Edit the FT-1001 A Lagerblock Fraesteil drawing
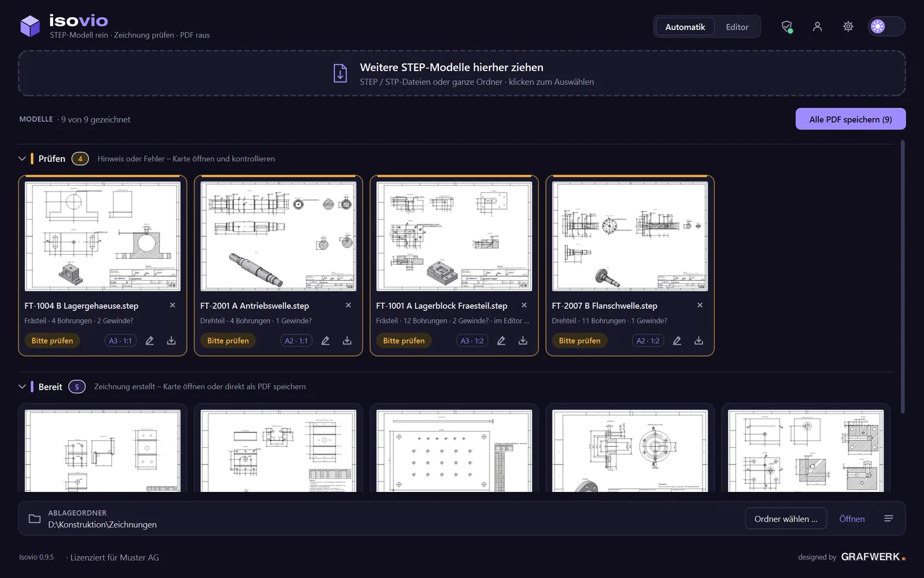This screenshot has width=924, height=578. (501, 341)
